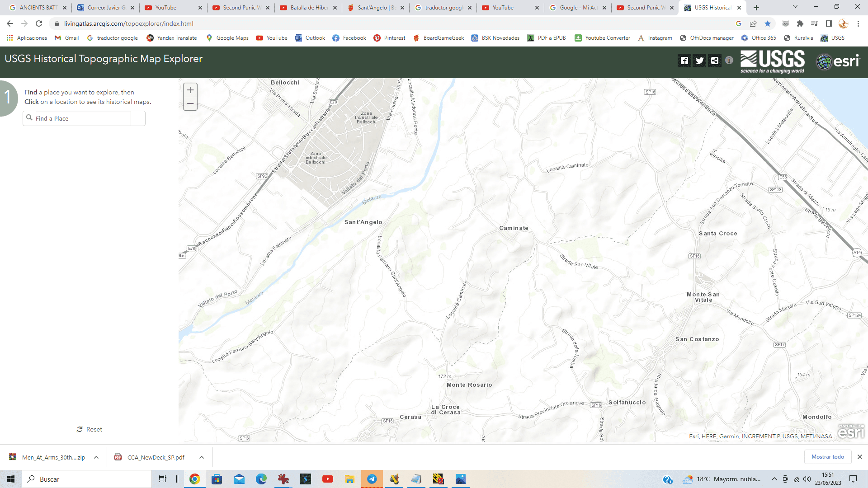Open the info icon in the header
The width and height of the screenshot is (868, 488).
pyautogui.click(x=729, y=60)
